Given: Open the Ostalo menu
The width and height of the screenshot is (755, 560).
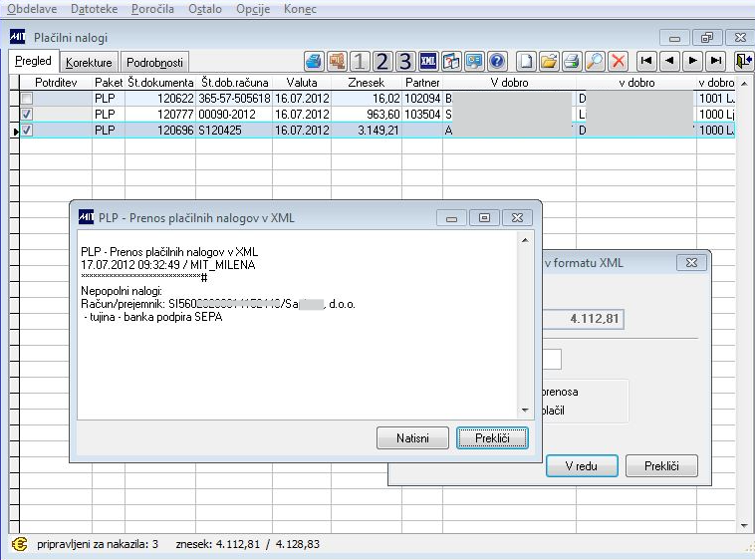Looking at the screenshot, I should pyautogui.click(x=205, y=9).
